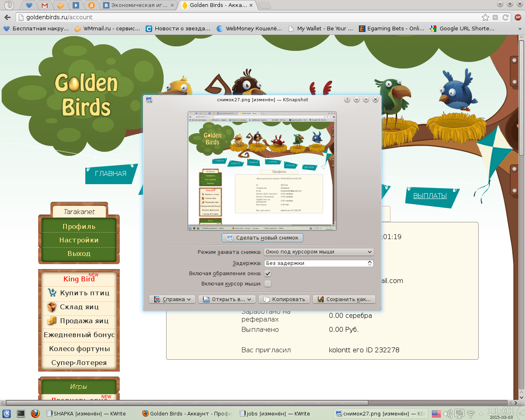
Task: Open the My Wallet bookmark
Action: [321, 29]
